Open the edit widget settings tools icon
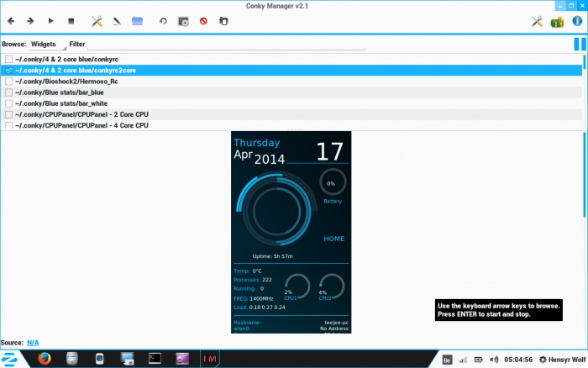The width and height of the screenshot is (588, 368). click(x=97, y=20)
